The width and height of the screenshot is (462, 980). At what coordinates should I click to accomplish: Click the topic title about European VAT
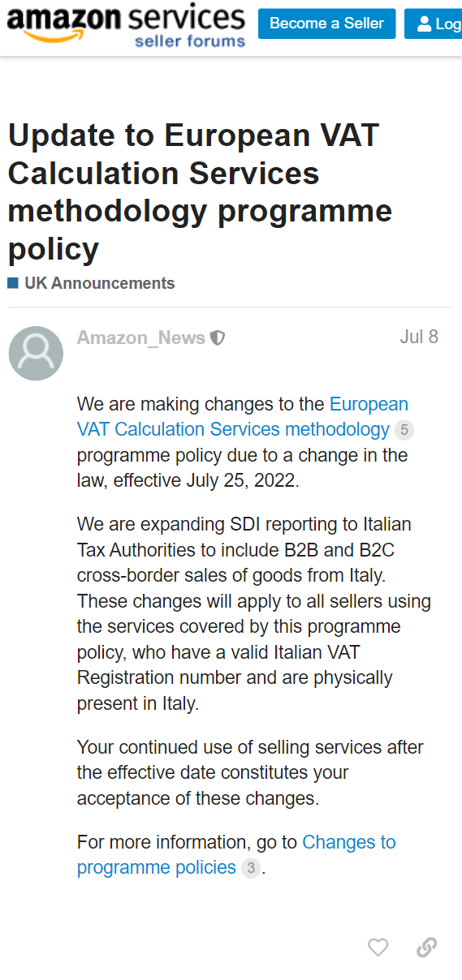(201, 192)
